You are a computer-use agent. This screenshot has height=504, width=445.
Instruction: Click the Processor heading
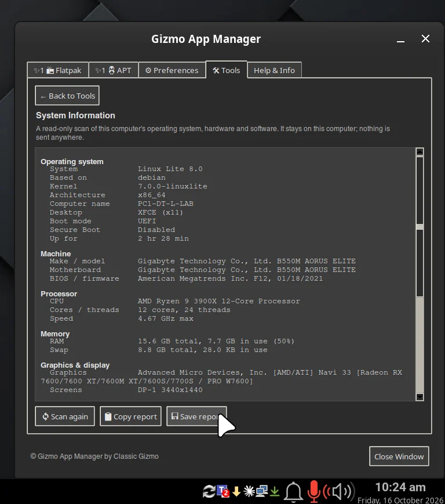(59, 294)
